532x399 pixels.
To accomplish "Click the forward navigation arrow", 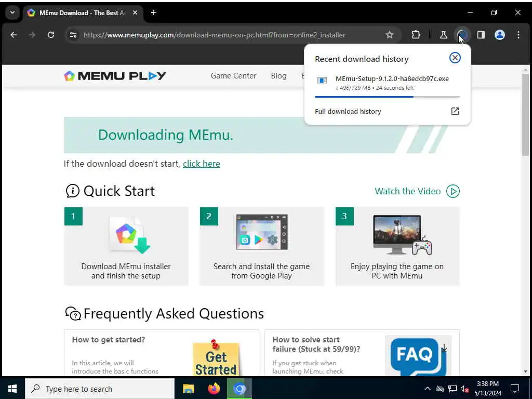I will pos(32,35).
